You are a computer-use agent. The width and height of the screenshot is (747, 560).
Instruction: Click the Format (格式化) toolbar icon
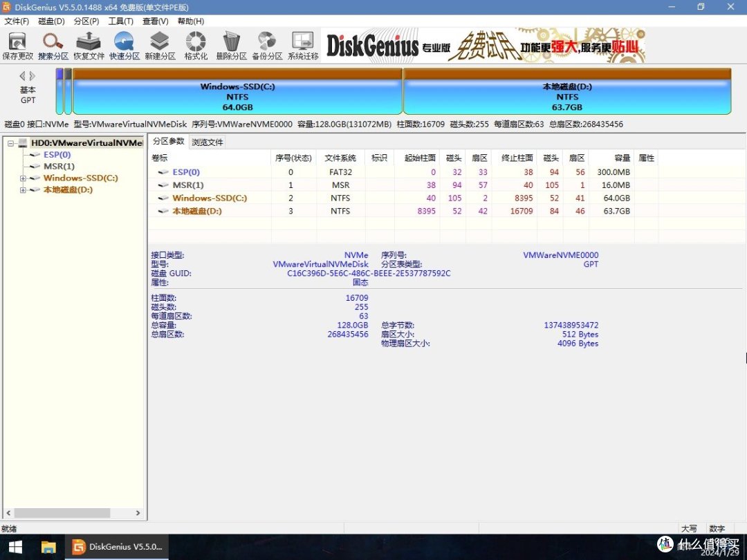click(x=196, y=46)
